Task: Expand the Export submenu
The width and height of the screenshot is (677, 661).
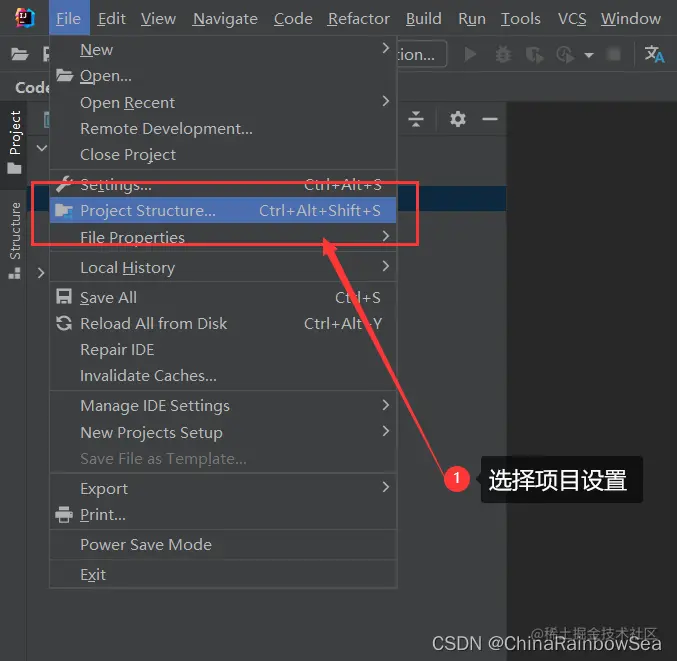Action: (223, 488)
